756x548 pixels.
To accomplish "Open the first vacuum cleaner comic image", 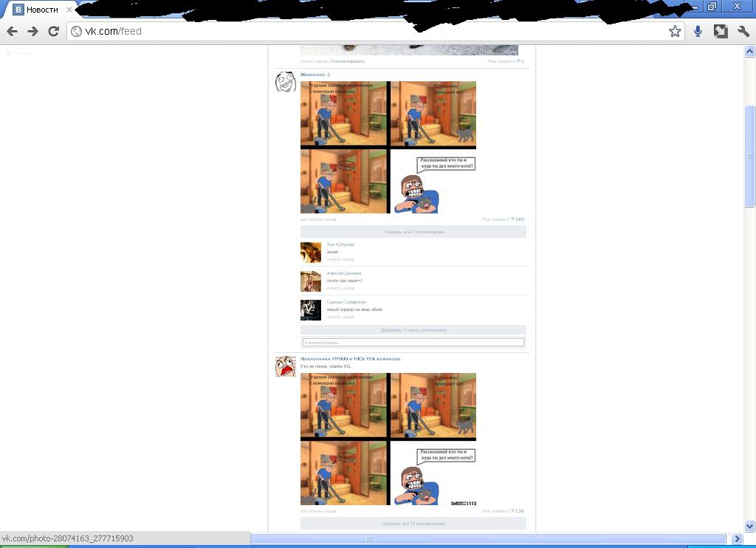I will point(388,147).
